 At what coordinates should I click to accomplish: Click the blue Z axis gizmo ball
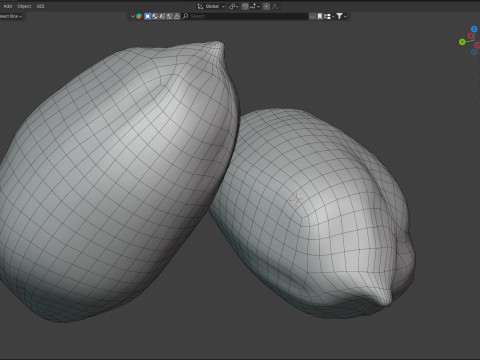tap(474, 29)
